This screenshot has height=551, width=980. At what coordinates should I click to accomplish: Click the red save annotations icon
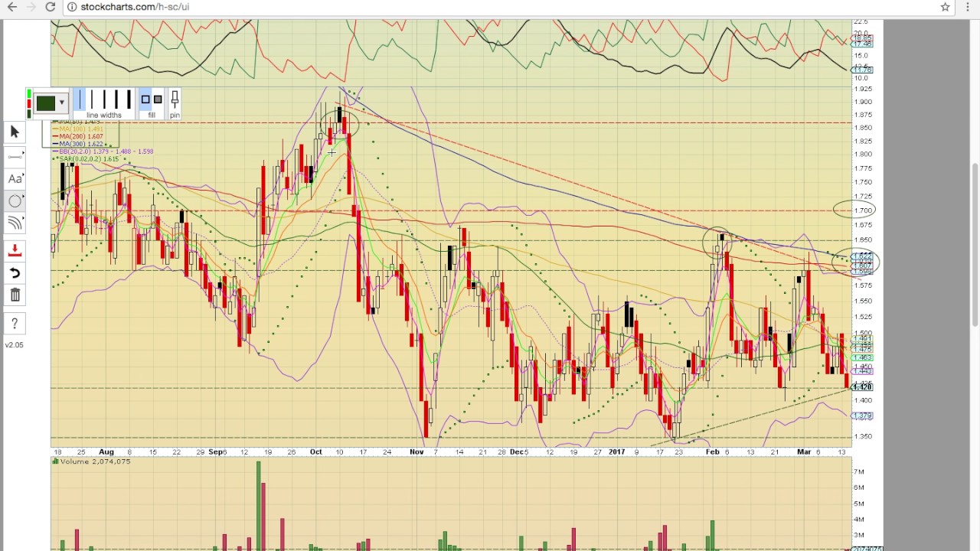[x=15, y=250]
